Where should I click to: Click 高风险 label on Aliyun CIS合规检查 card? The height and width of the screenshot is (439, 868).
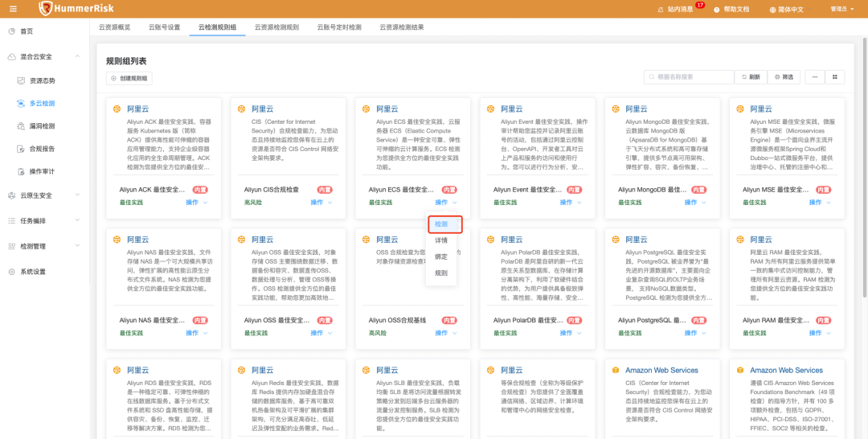[253, 203]
